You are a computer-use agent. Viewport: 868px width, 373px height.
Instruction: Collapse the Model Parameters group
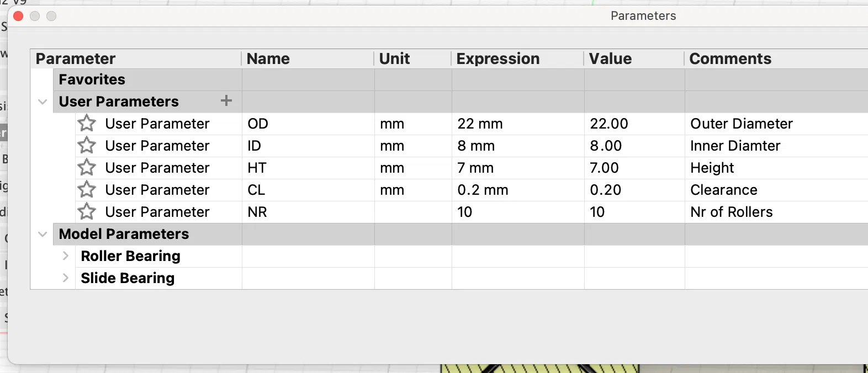[43, 234]
